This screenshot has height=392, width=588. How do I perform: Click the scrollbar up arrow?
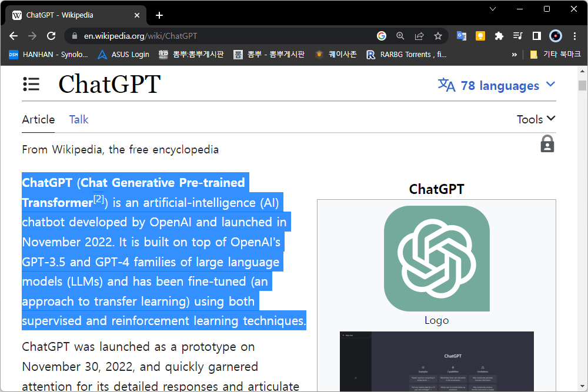tap(582, 71)
